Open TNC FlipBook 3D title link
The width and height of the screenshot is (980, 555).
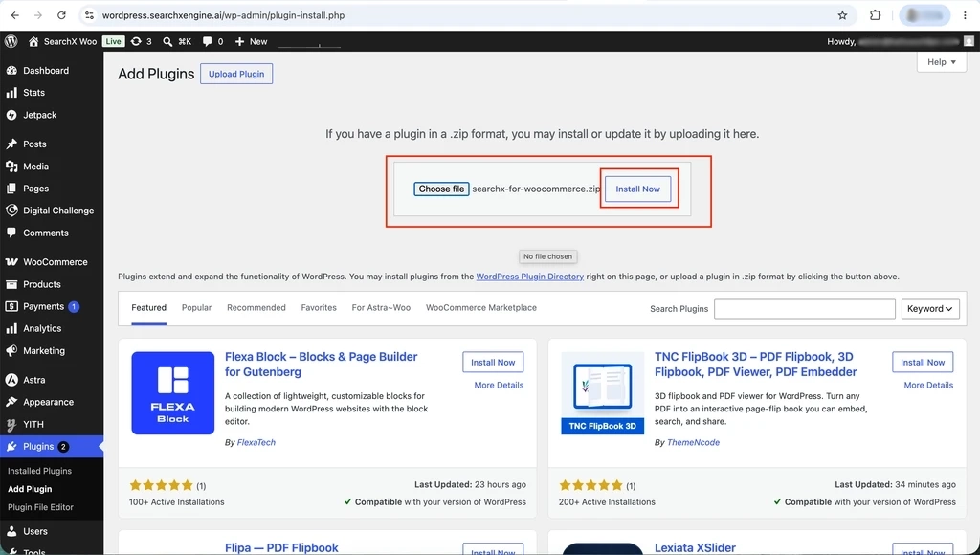(756, 365)
